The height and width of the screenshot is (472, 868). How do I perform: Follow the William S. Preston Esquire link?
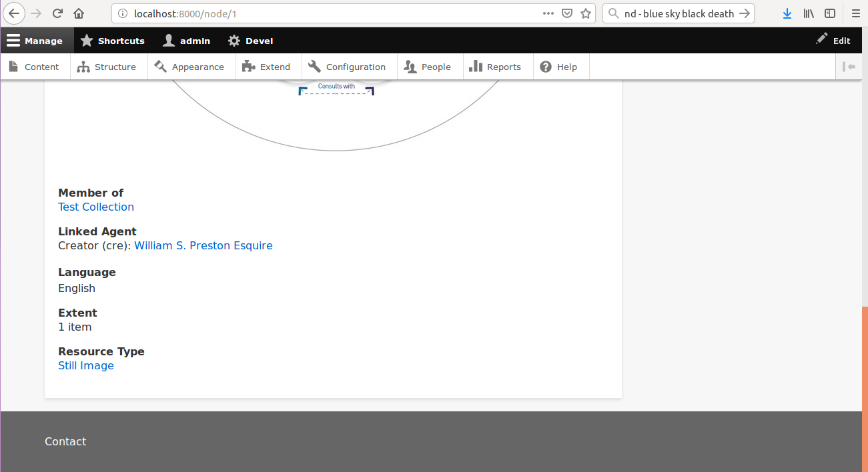pyautogui.click(x=203, y=245)
